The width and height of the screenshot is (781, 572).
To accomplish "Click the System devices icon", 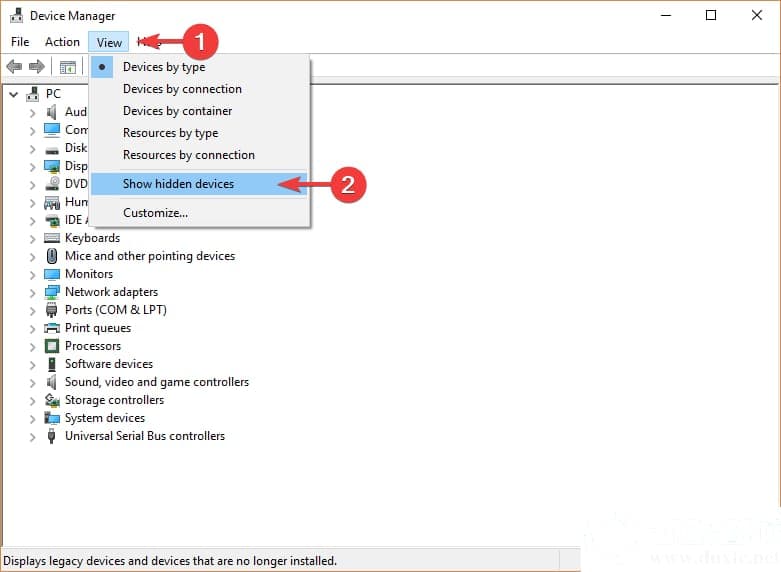I will (x=52, y=418).
